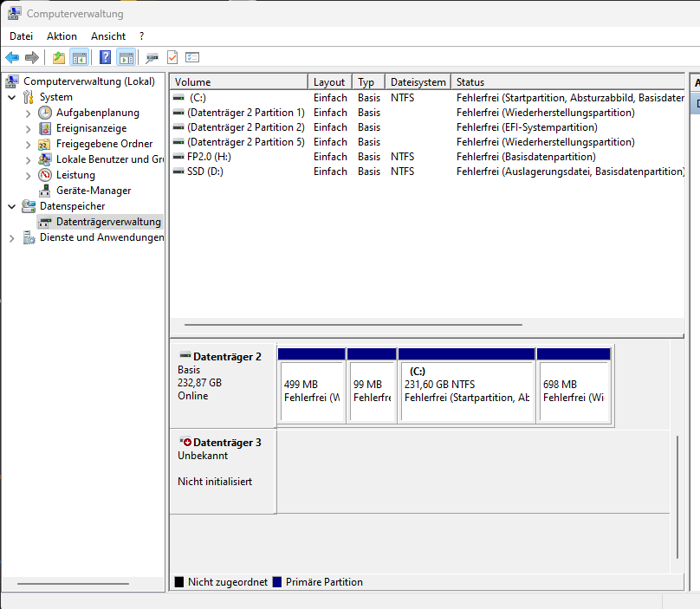Click the Up one level folder icon
This screenshot has width=700, height=609.
[59, 57]
